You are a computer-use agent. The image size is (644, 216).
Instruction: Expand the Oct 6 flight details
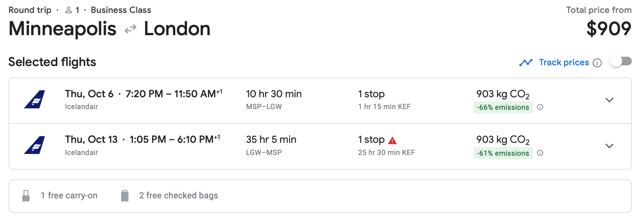pos(609,100)
